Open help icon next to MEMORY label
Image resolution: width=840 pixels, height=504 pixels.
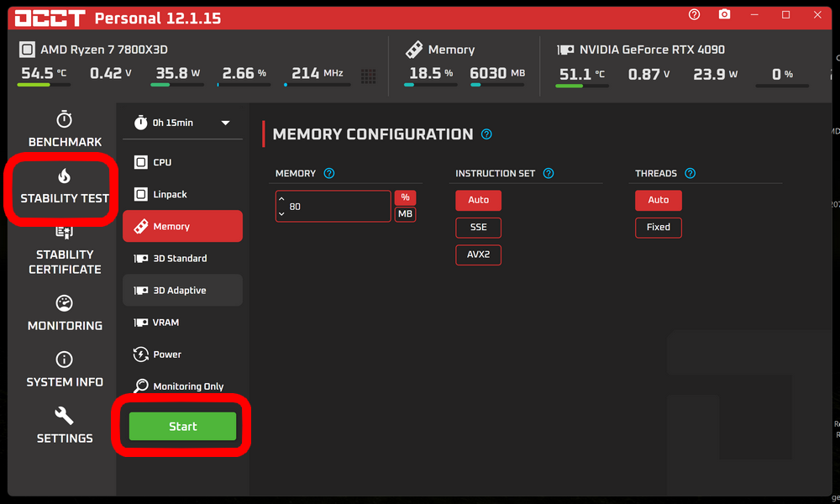[329, 173]
